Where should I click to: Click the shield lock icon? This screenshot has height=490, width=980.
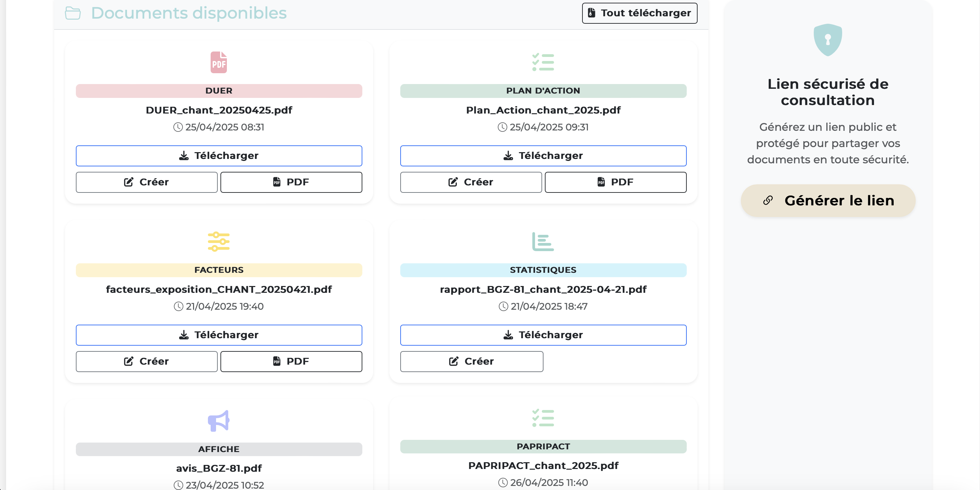828,40
